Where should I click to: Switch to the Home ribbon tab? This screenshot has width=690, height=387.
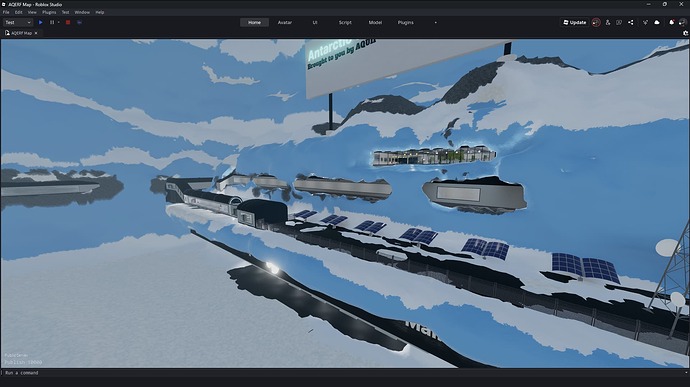254,22
